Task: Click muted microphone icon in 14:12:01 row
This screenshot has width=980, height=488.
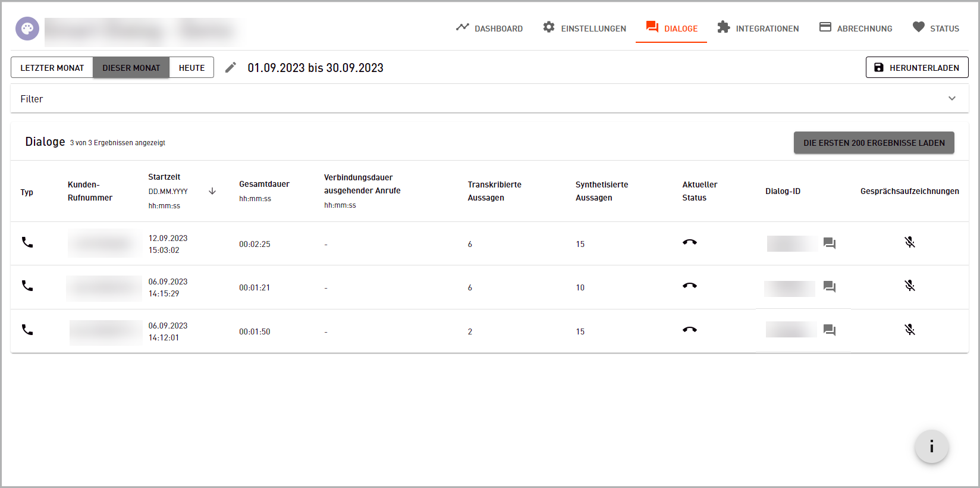Action: [910, 330]
